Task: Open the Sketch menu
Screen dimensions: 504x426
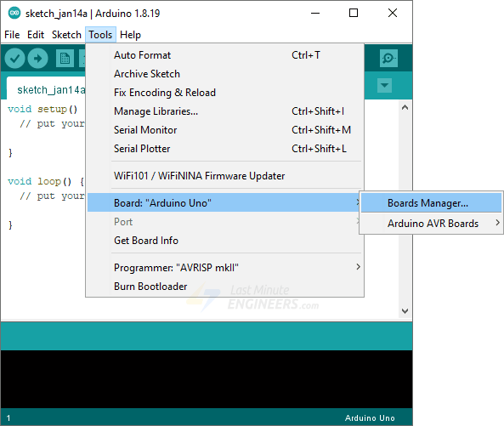Action: point(66,35)
